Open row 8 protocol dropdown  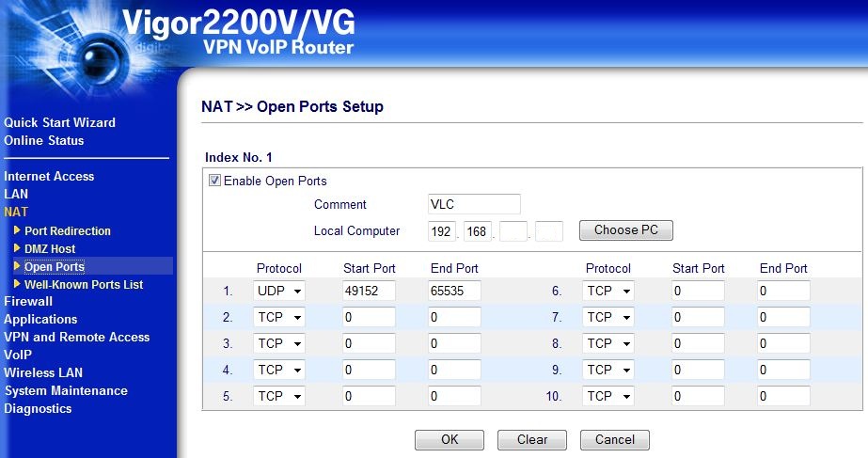[x=608, y=343]
